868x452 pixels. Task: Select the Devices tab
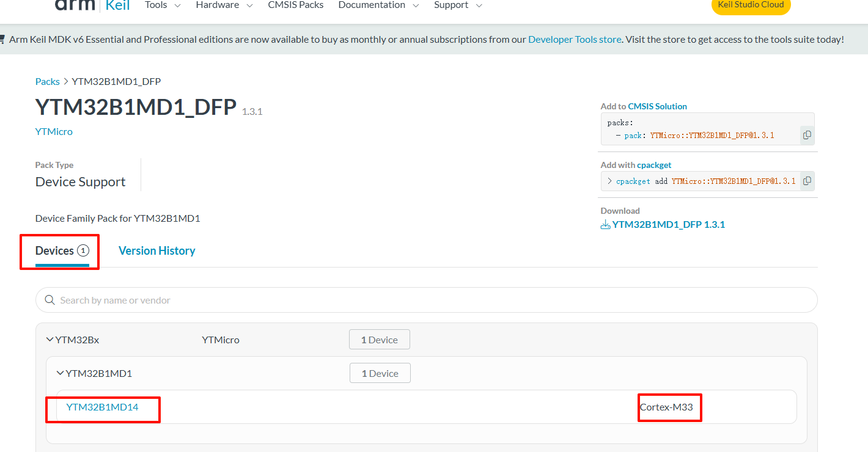(x=62, y=251)
